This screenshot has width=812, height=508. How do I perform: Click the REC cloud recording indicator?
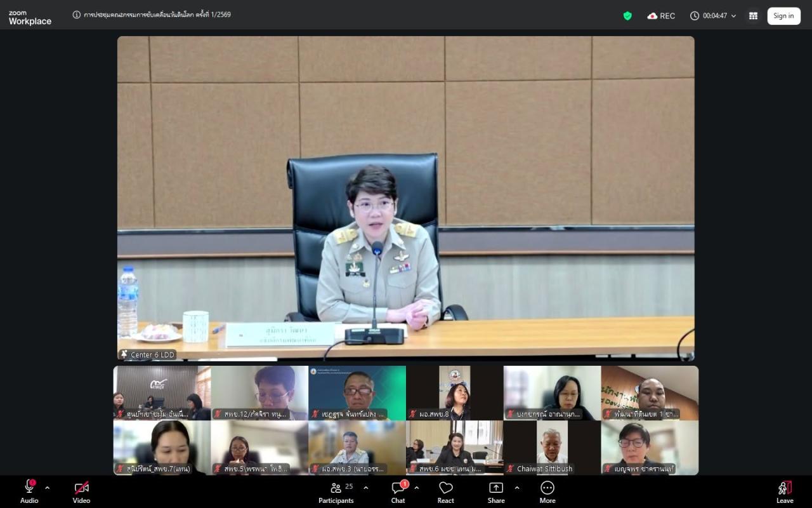click(x=661, y=16)
